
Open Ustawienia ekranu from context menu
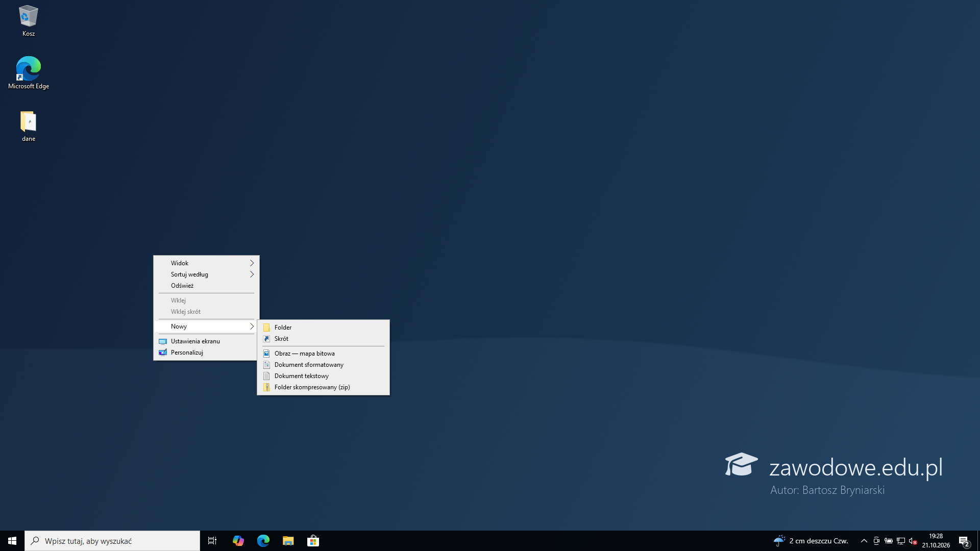click(207, 341)
